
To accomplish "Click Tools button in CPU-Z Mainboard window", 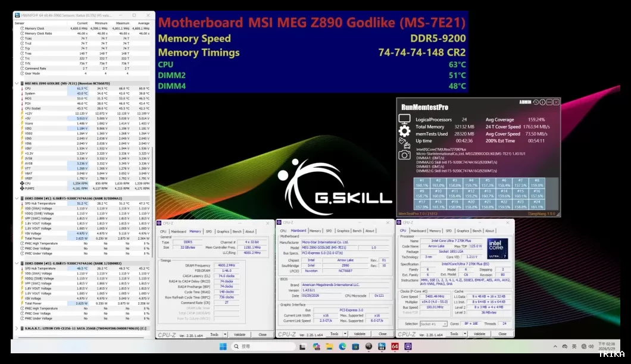I will tap(334, 334).
